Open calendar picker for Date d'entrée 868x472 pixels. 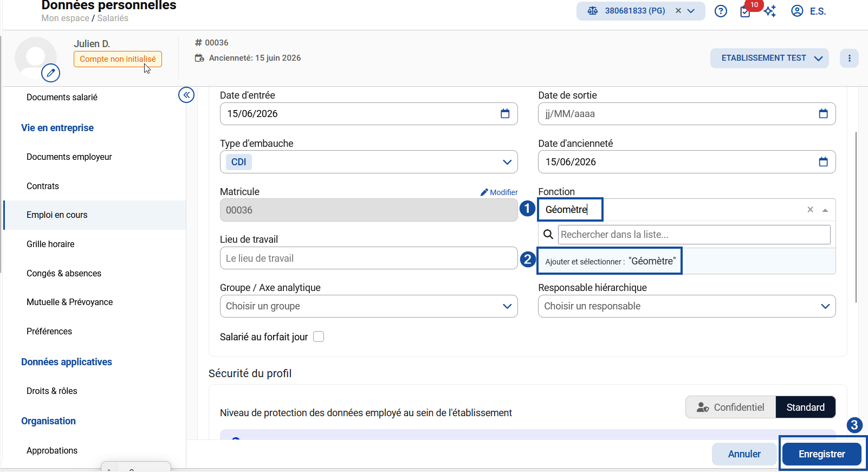pos(505,114)
